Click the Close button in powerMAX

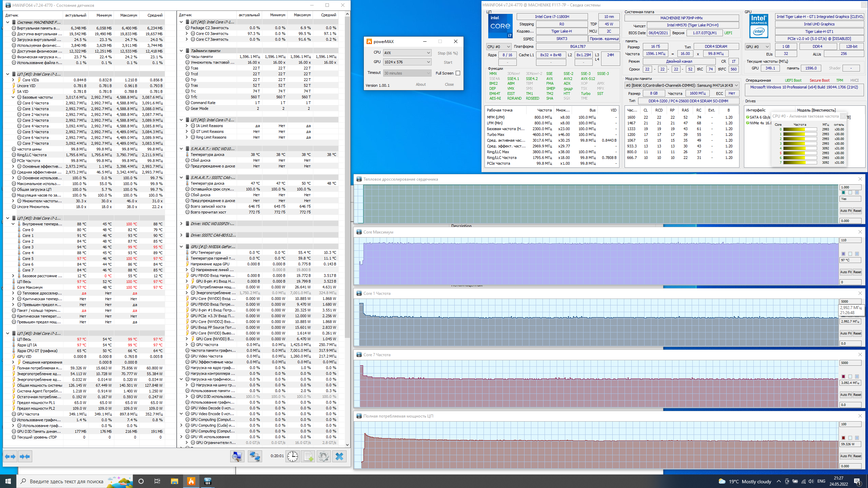point(449,84)
